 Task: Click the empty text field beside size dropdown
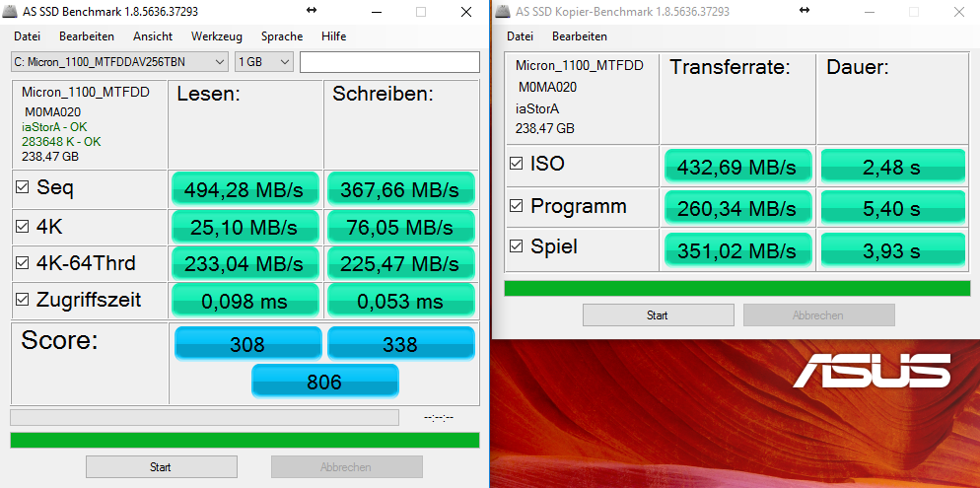[x=389, y=62]
